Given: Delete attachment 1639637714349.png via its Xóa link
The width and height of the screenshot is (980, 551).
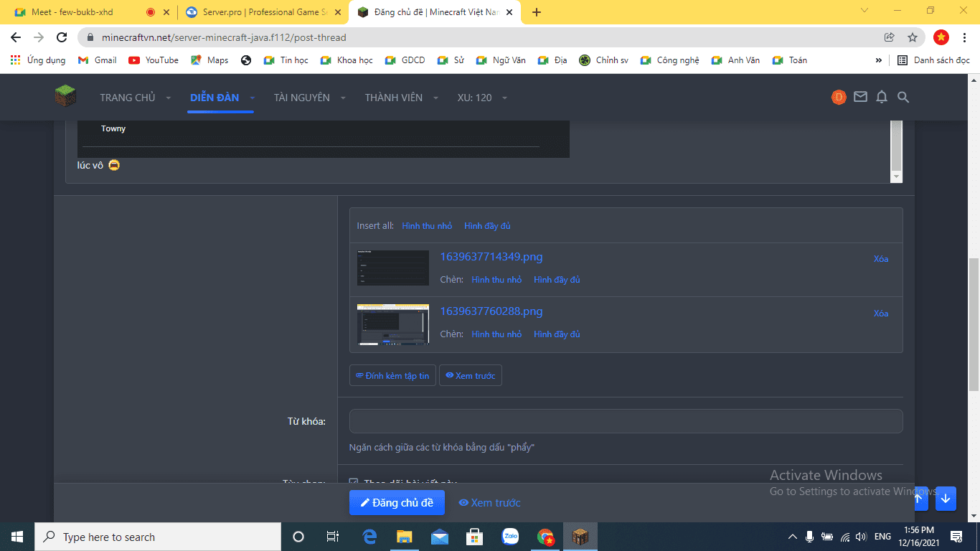Looking at the screenshot, I should [881, 259].
